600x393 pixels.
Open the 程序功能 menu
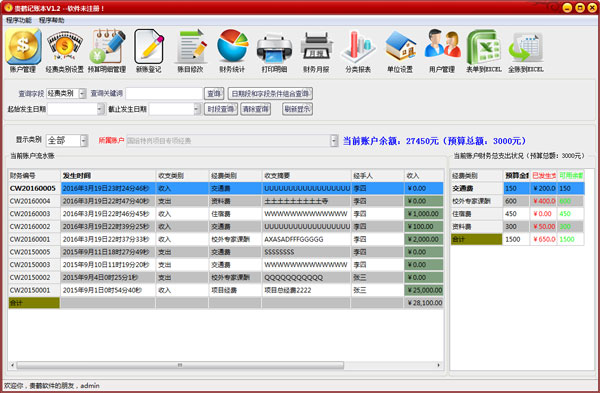tap(19, 20)
